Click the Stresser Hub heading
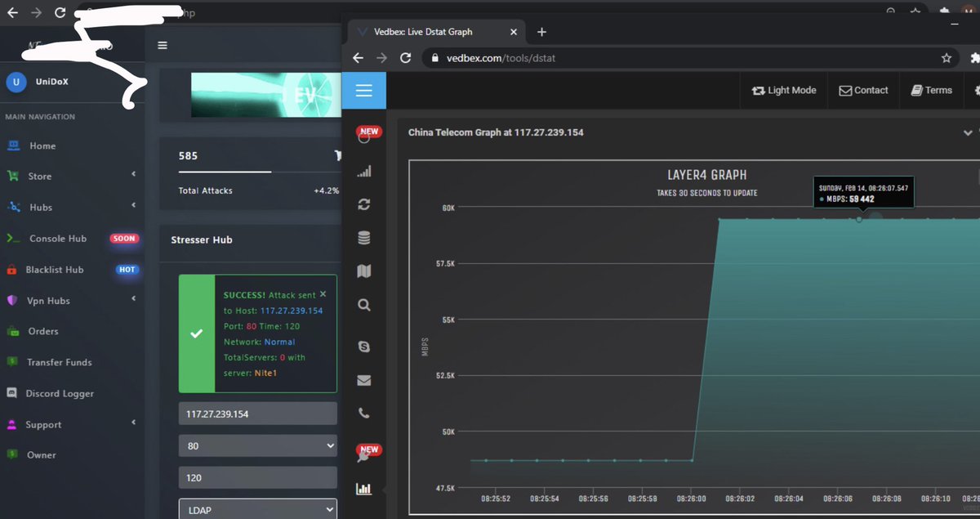This screenshot has height=519, width=980. click(201, 239)
